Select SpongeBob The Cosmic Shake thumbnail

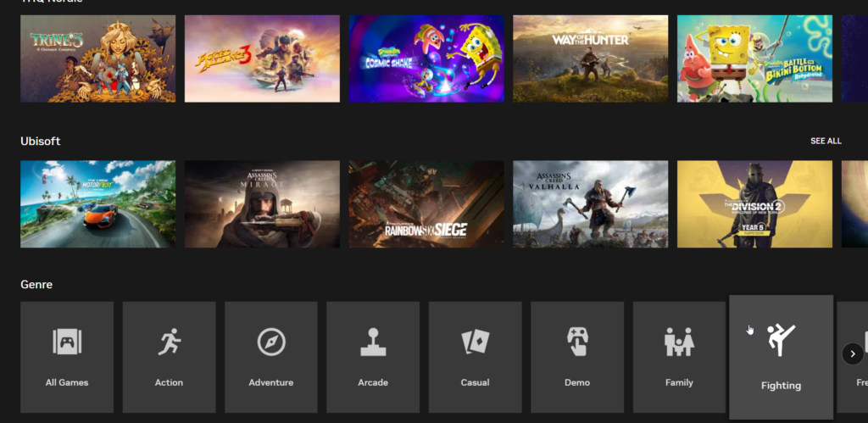coord(426,58)
